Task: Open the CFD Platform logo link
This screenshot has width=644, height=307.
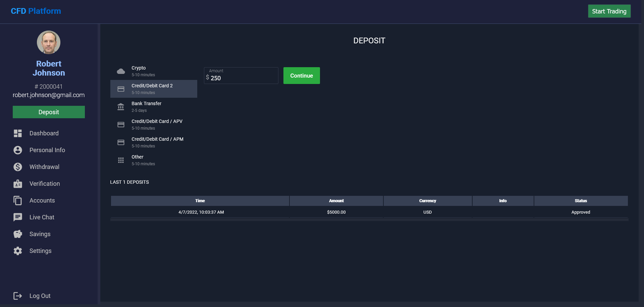Action: pyautogui.click(x=36, y=11)
